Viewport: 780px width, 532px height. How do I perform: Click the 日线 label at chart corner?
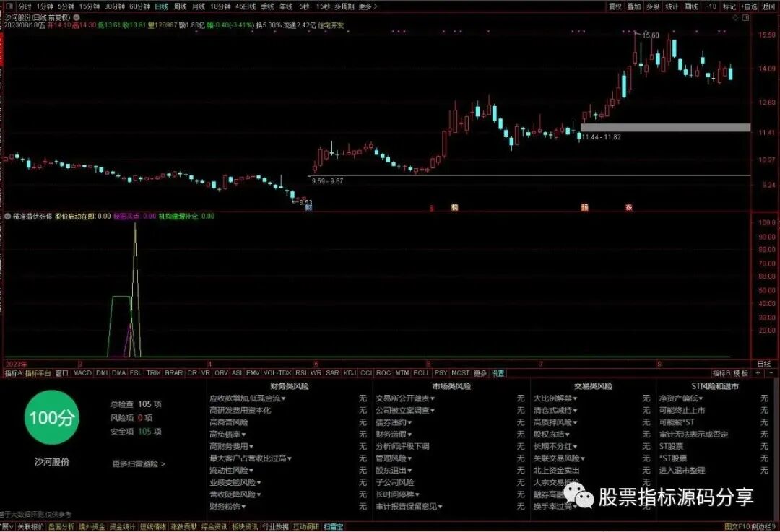tap(764, 364)
